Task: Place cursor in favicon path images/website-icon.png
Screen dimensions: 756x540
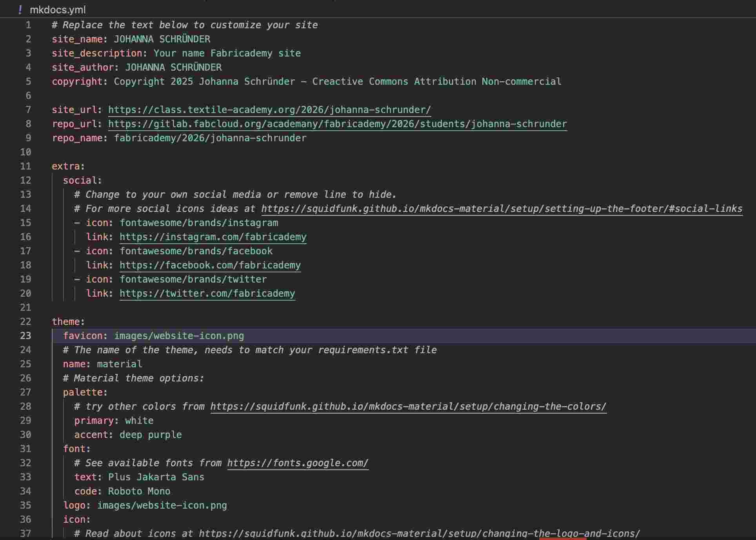Action: tap(179, 336)
